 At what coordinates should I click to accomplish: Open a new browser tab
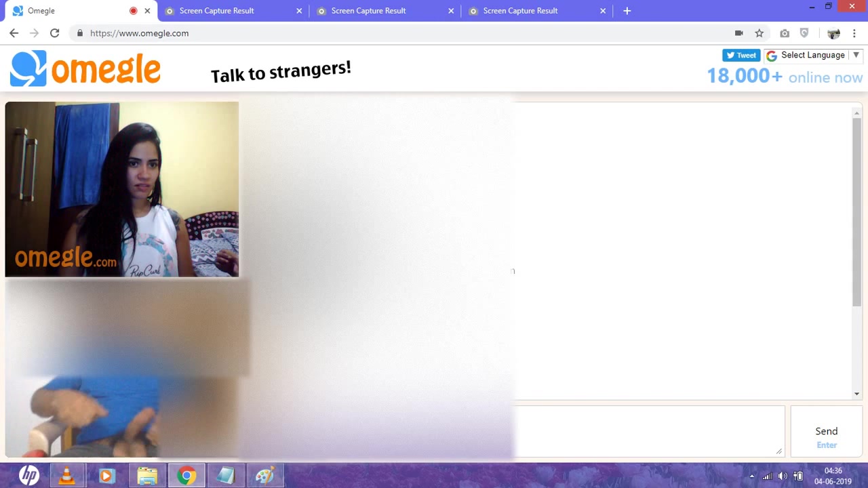tap(627, 11)
